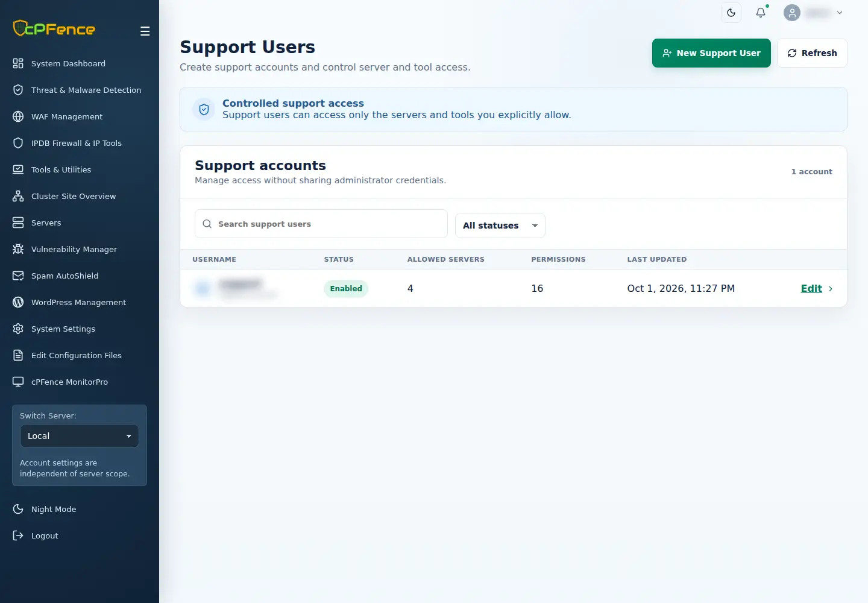Click the Enabled status badge
Screen dimensions: 868x603
click(346, 289)
